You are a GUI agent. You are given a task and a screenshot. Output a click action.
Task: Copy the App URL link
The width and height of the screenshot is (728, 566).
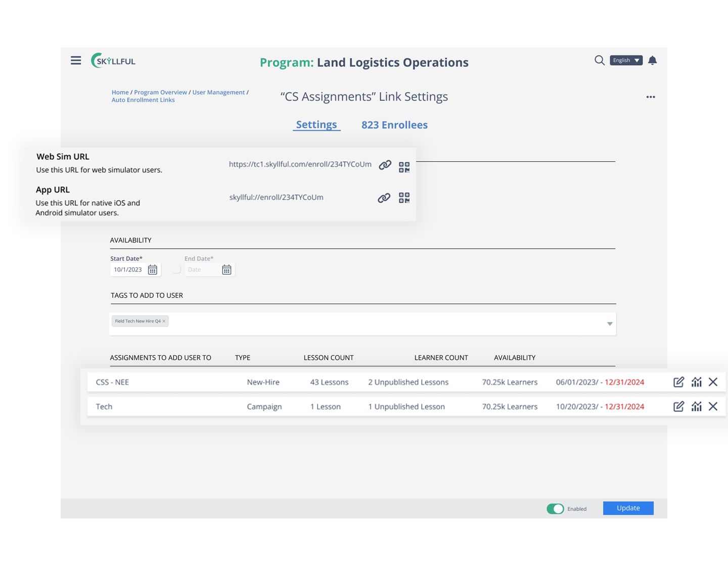click(x=384, y=198)
